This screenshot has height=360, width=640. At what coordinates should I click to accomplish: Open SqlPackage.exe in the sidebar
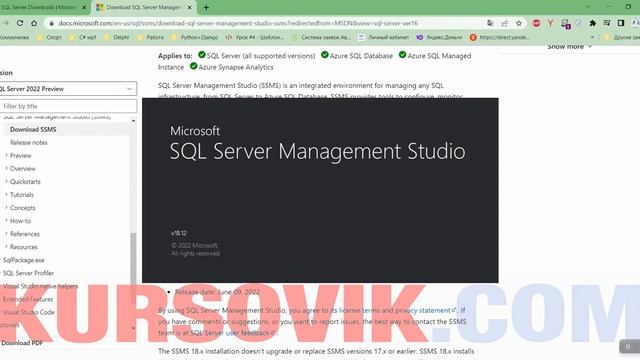23,260
